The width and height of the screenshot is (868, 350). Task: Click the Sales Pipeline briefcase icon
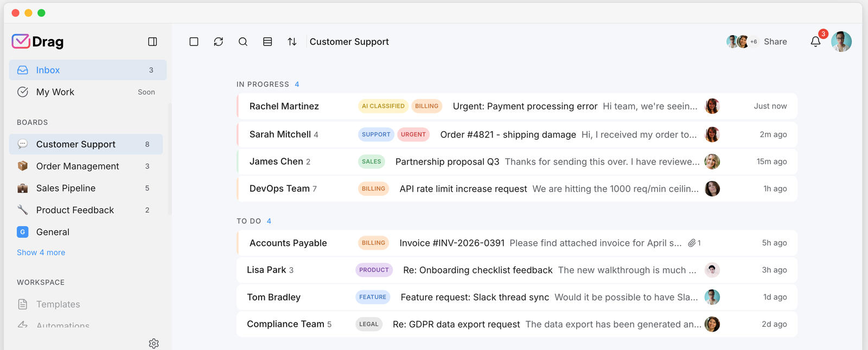[x=23, y=189]
